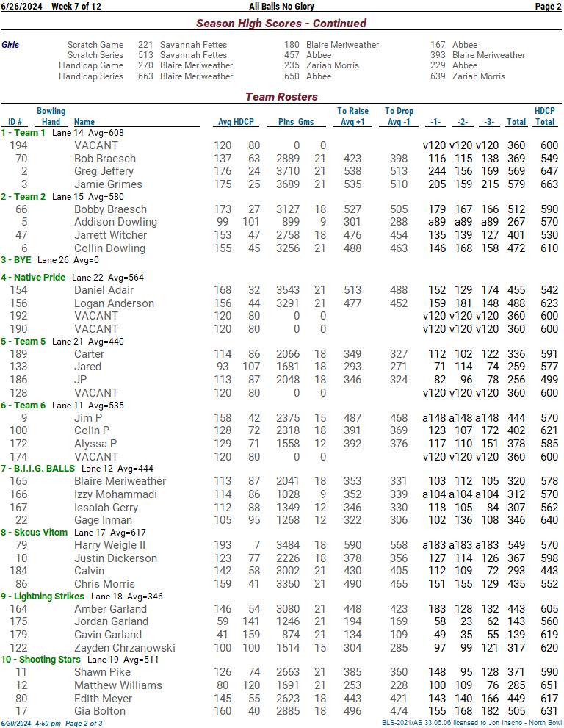This screenshot has height=728, width=564.
Task: Select bowler name 'Matthew Williams'
Action: tap(118, 685)
